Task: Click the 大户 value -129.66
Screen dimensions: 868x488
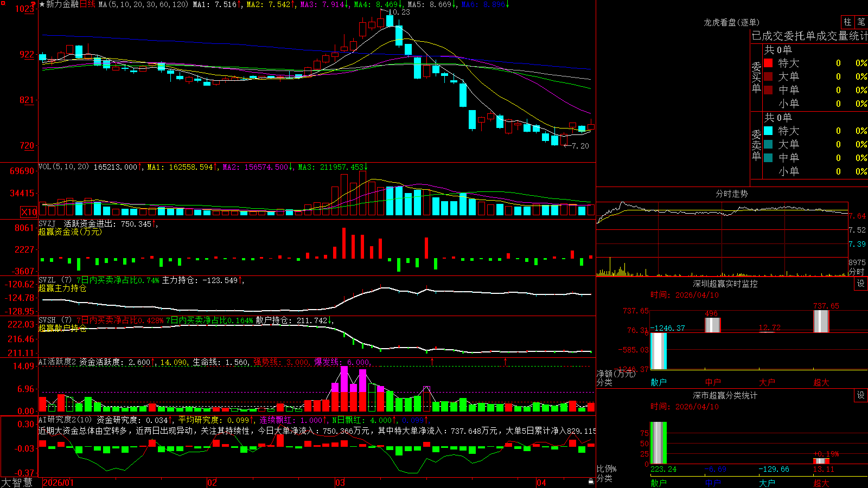Action: 774,469
